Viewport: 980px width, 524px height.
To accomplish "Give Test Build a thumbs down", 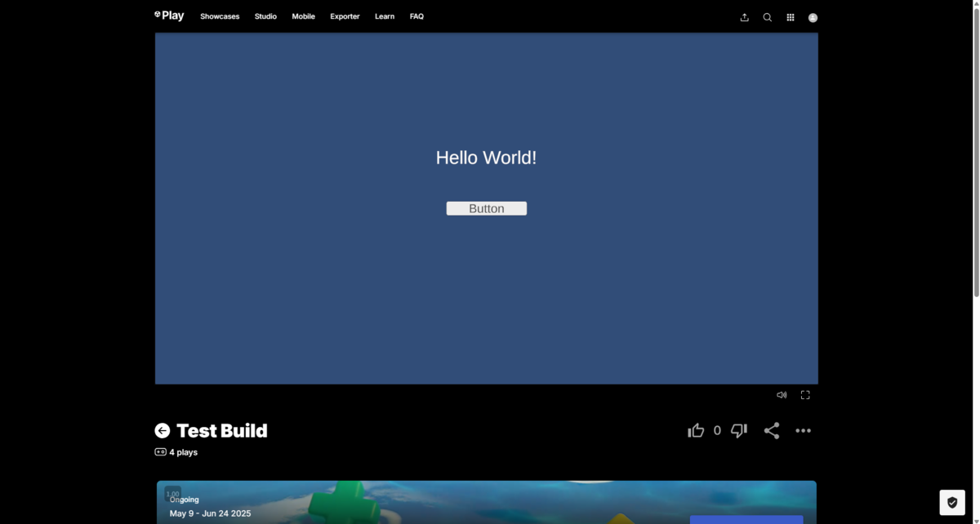I will click(738, 430).
